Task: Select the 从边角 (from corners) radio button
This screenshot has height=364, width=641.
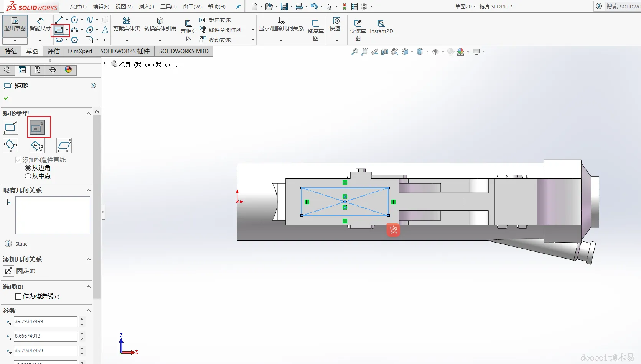Action: pos(28,168)
